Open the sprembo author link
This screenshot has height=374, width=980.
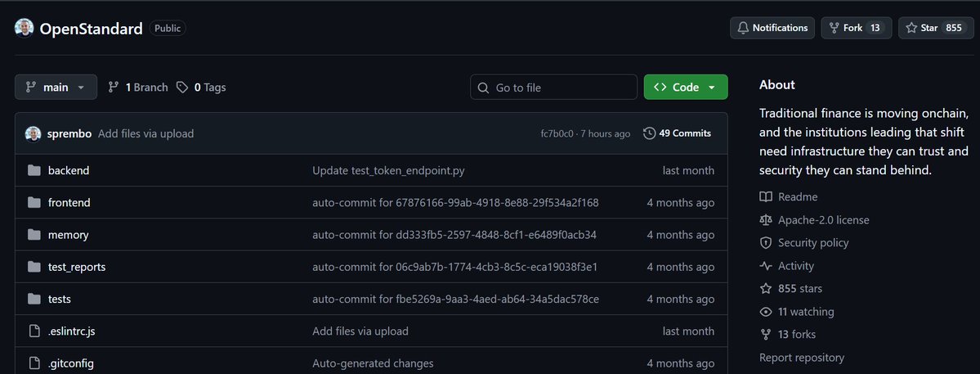(x=69, y=133)
